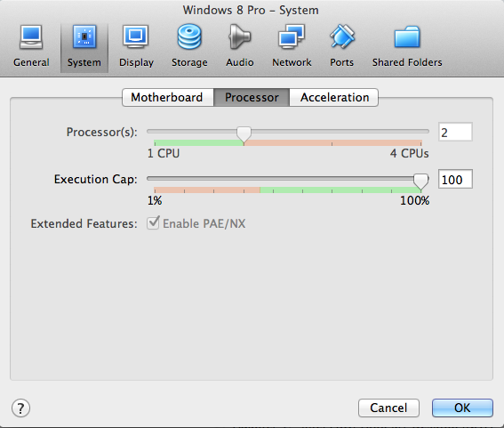Open the Shared Folders section
Viewport: 504px width, 428px height.
point(407,45)
